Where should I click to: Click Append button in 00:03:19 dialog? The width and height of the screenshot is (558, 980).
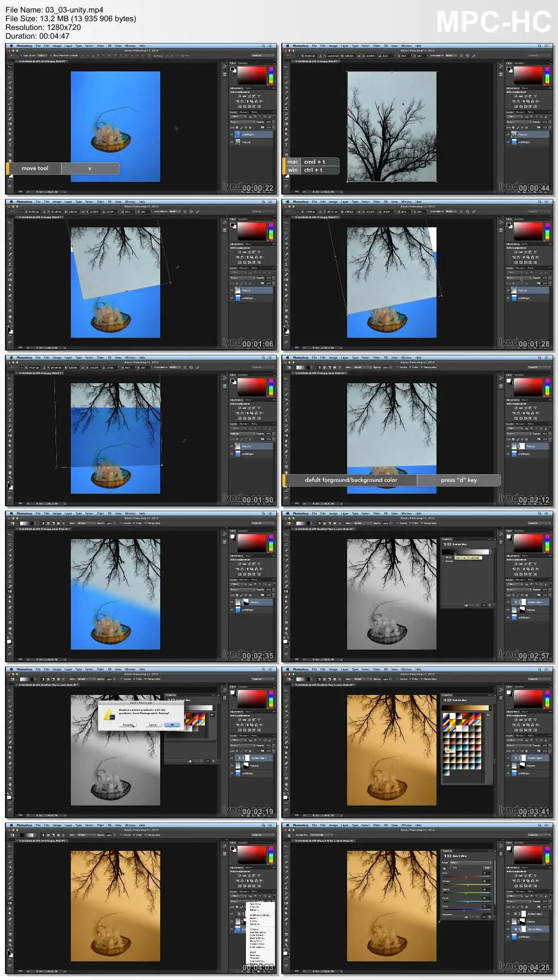128,725
